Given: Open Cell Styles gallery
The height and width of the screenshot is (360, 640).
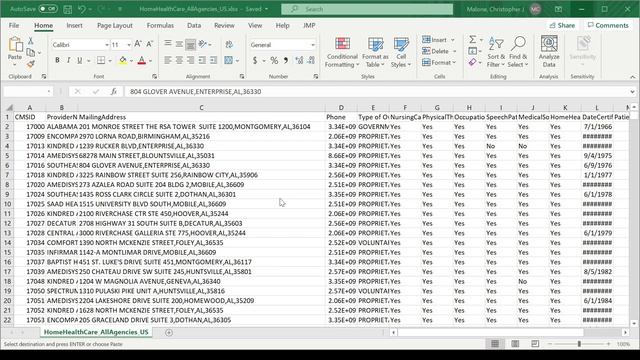Looking at the screenshot, I should coord(401,52).
